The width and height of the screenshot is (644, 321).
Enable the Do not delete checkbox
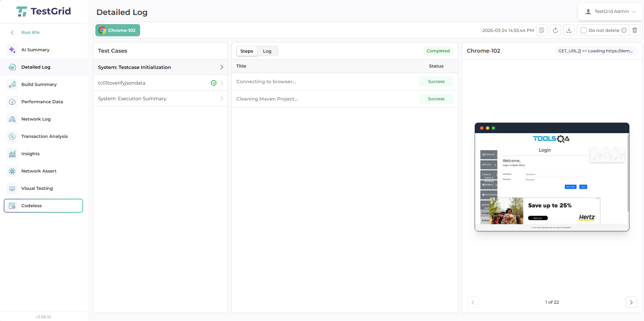pyautogui.click(x=584, y=31)
